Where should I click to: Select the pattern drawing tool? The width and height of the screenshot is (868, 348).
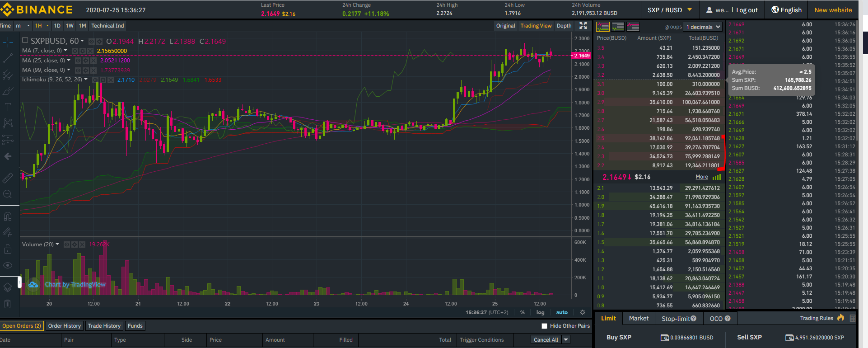[8, 123]
